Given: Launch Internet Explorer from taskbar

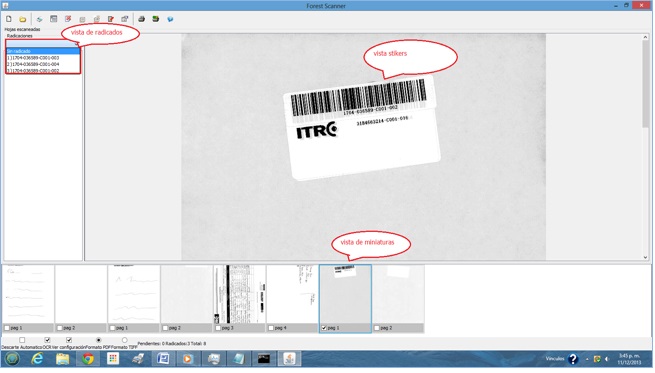Looking at the screenshot, I should click(38, 359).
